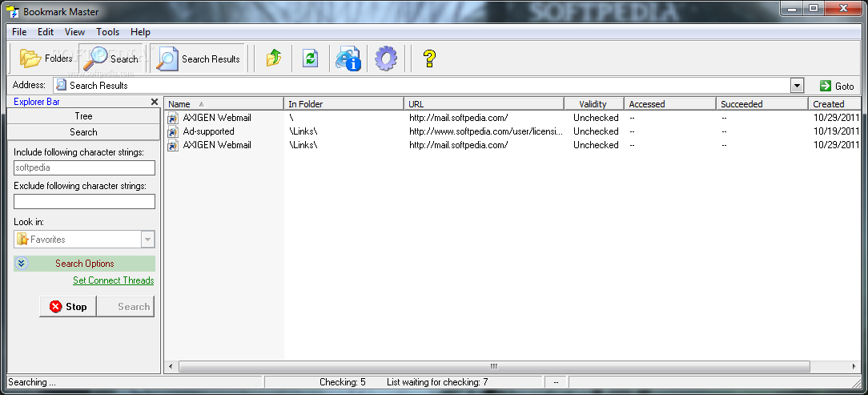Click the Search Results icon in address bar
Viewport: 868px width, 395px height.
(61, 85)
